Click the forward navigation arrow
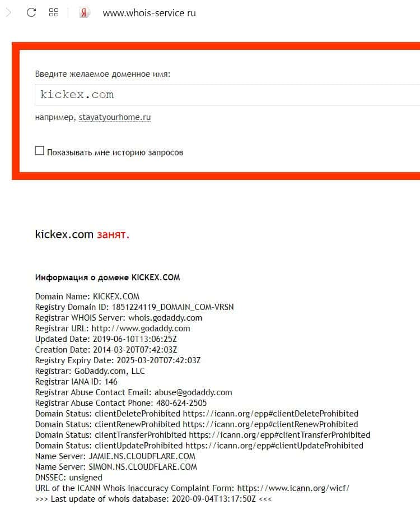The image size is (420, 509). click(9, 13)
